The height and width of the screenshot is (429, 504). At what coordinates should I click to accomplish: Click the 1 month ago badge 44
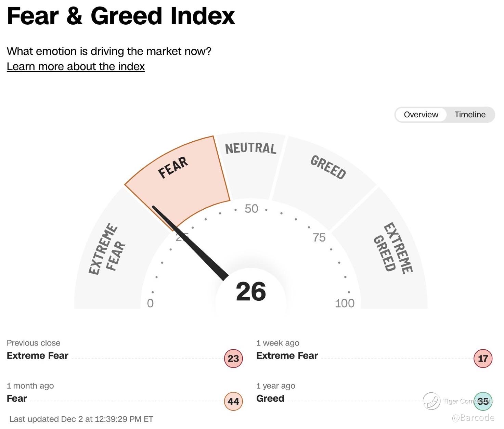[x=233, y=401]
